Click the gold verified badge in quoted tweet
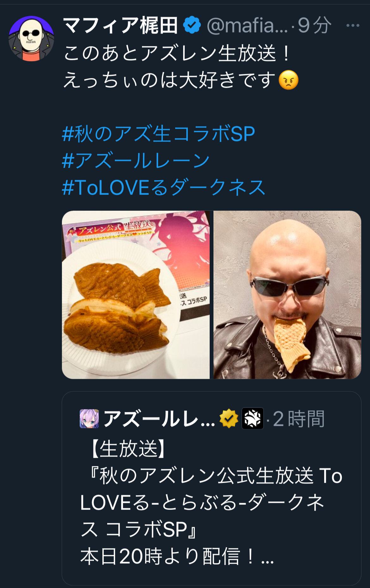This screenshot has width=370, height=588. click(229, 419)
